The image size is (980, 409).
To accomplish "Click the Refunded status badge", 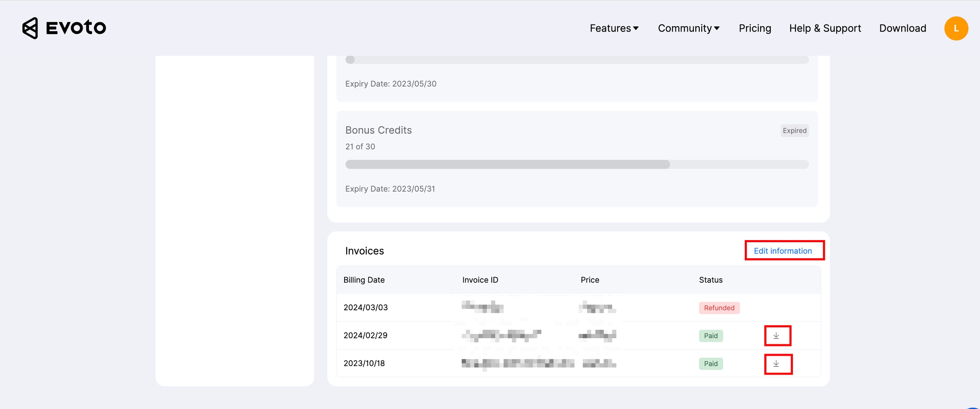I will [719, 308].
